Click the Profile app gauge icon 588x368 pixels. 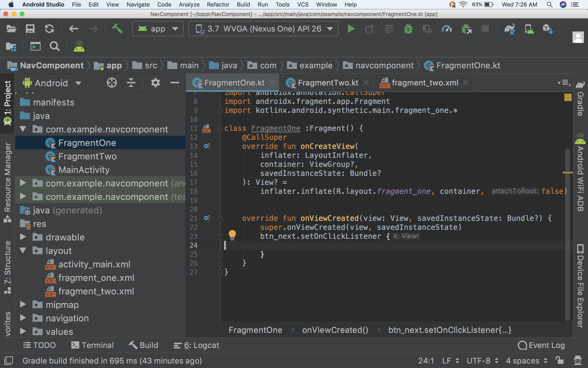pyautogui.click(x=447, y=29)
